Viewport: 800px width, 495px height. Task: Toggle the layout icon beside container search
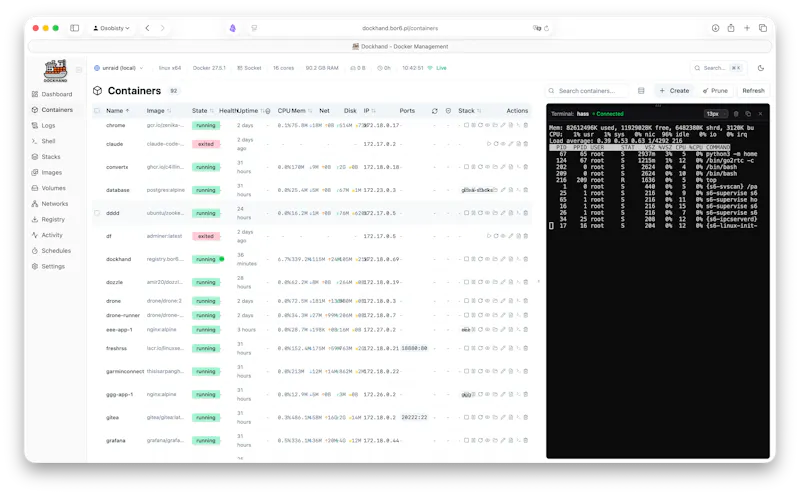tap(641, 90)
